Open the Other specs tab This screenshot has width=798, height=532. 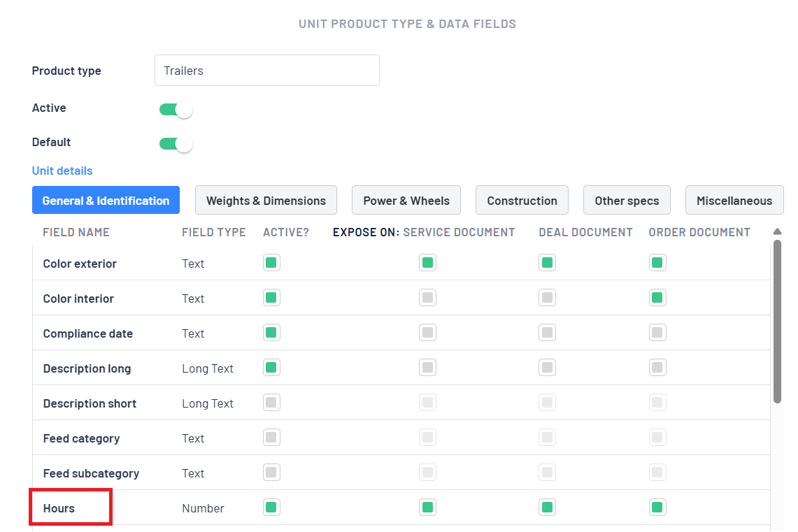click(627, 201)
